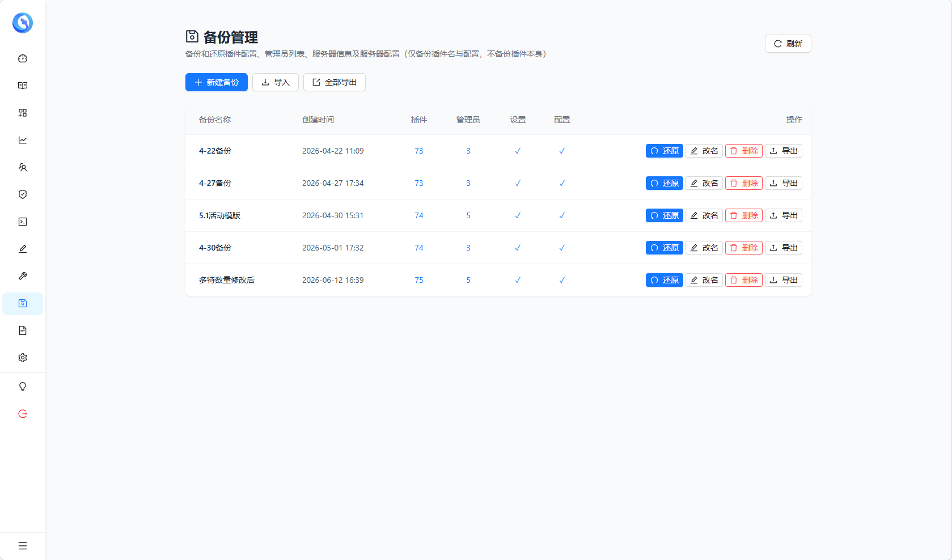Restore the 5.1活动模版 backup
This screenshot has height=560, width=952.
coord(665,215)
